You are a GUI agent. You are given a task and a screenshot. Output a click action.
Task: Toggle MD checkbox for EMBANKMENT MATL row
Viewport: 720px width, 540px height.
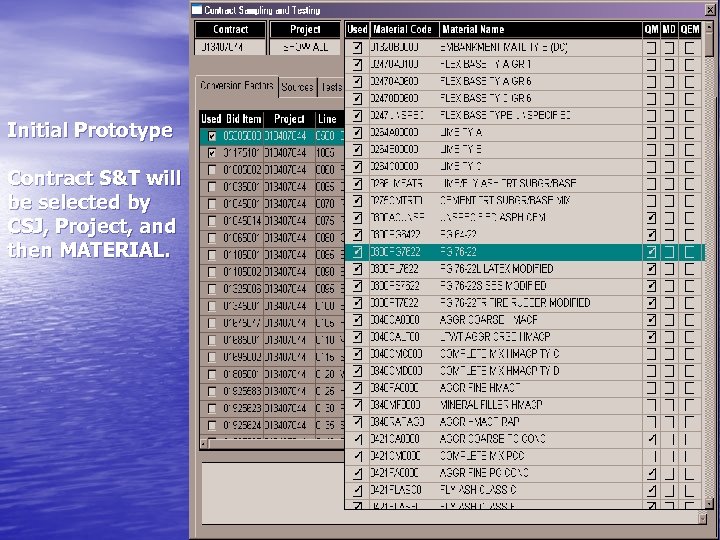pyautogui.click(x=669, y=47)
